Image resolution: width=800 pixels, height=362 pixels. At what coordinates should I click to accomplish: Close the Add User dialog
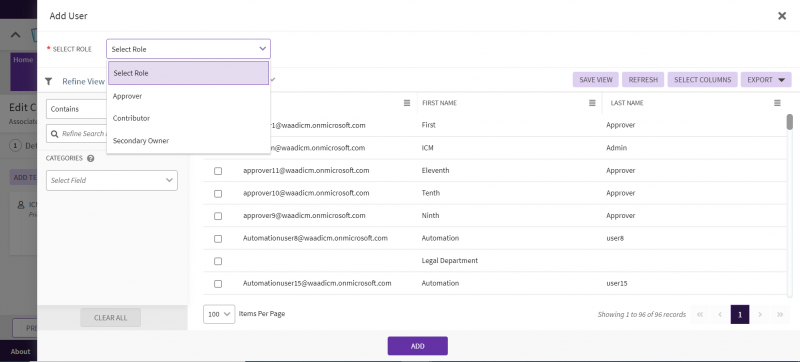click(x=782, y=16)
